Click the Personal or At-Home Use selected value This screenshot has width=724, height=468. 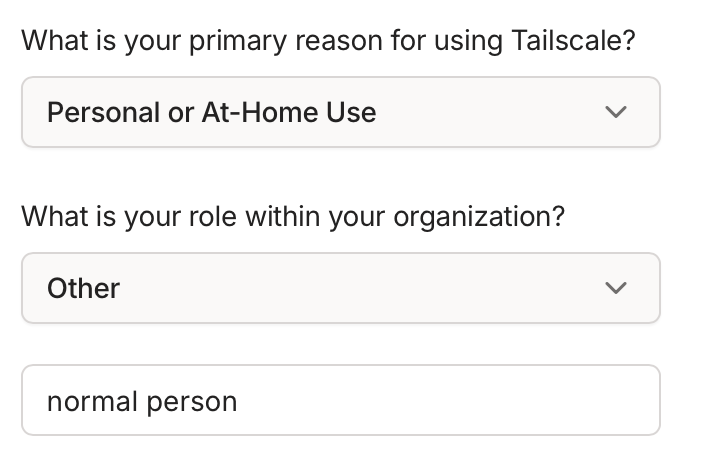coord(211,112)
